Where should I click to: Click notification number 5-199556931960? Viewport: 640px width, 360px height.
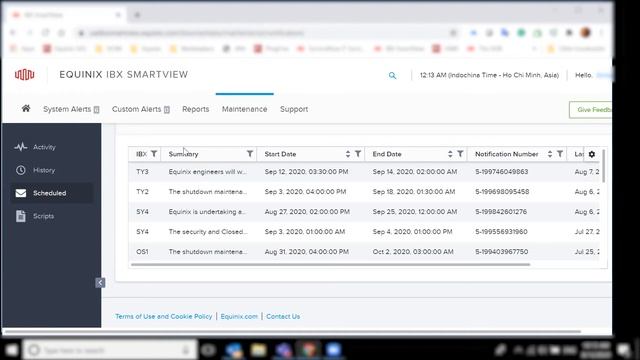501,231
